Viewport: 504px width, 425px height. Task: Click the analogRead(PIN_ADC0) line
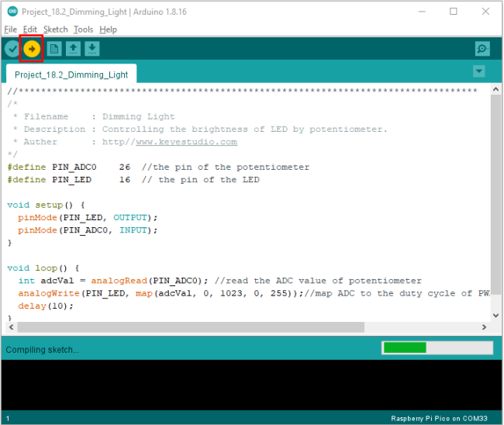[219, 281]
